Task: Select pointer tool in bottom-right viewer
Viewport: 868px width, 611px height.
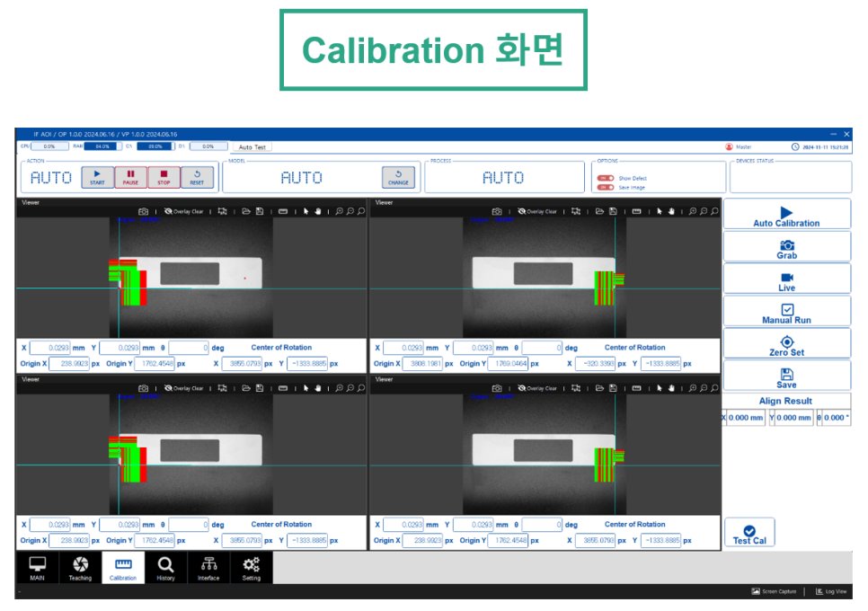Action: pos(660,388)
